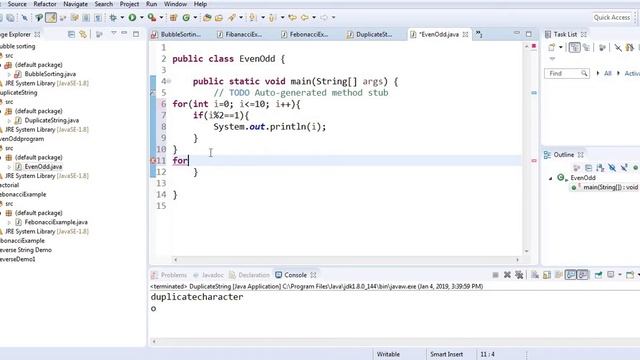Click the Open Type toolbar icon

[x=207, y=18]
